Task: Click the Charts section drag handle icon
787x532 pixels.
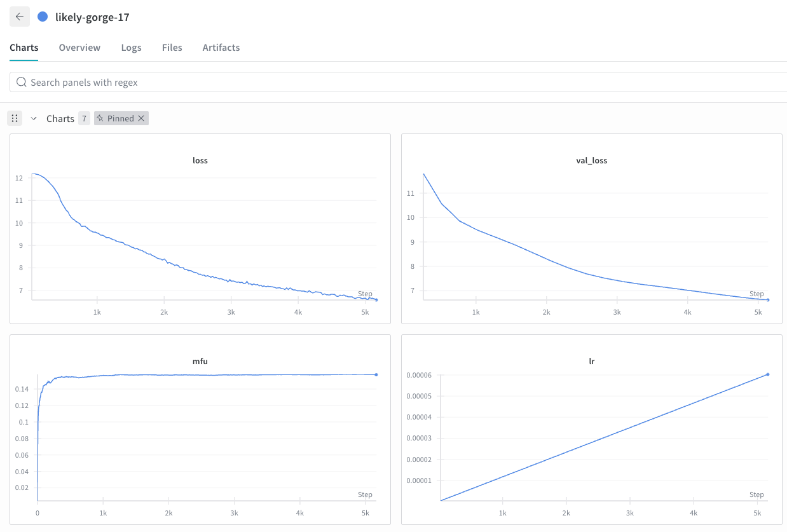Action: pyautogui.click(x=15, y=118)
